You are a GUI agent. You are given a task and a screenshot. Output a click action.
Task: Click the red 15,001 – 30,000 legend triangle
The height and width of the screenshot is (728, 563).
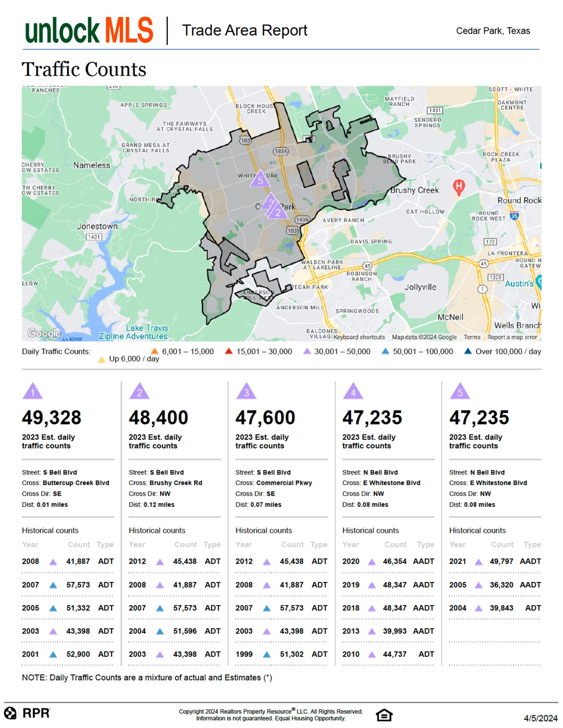click(229, 351)
